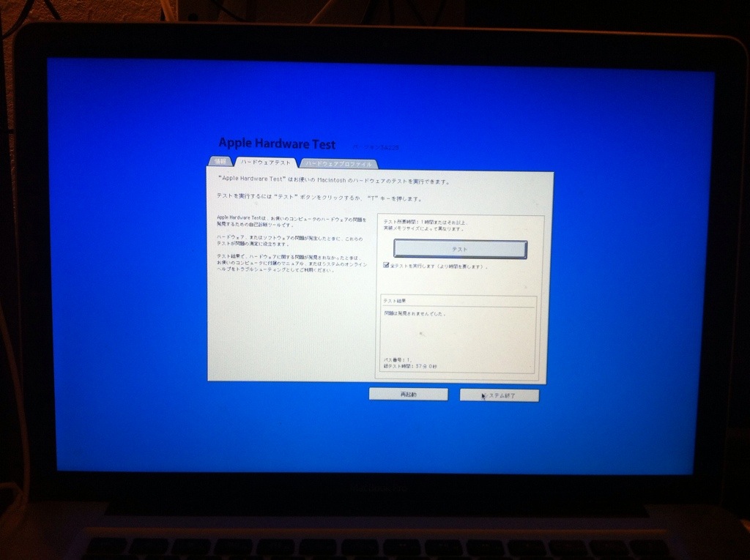Select the ハードウェアテスト tab
This screenshot has width=750, height=560.
click(265, 163)
